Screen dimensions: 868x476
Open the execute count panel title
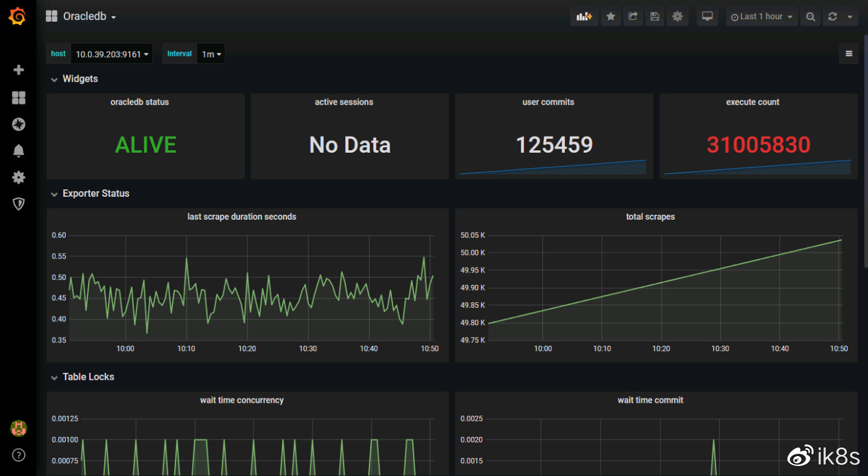(x=753, y=102)
